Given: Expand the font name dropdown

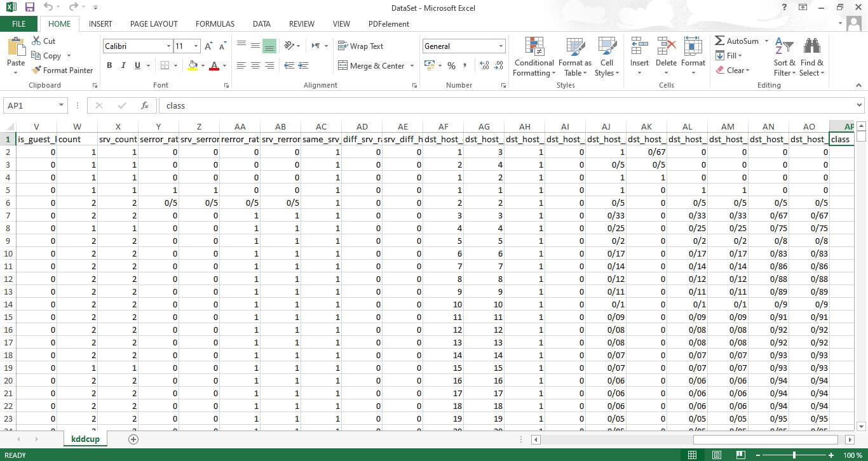Looking at the screenshot, I should point(168,46).
